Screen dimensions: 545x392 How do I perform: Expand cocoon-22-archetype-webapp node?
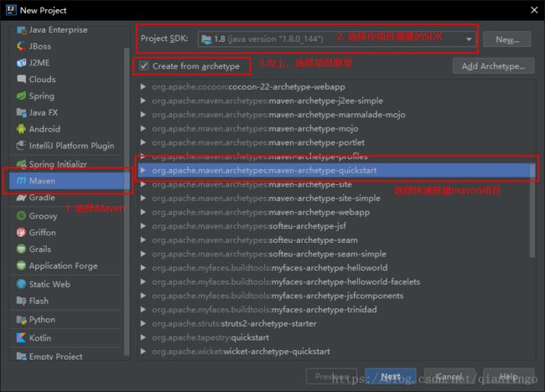[143, 87]
